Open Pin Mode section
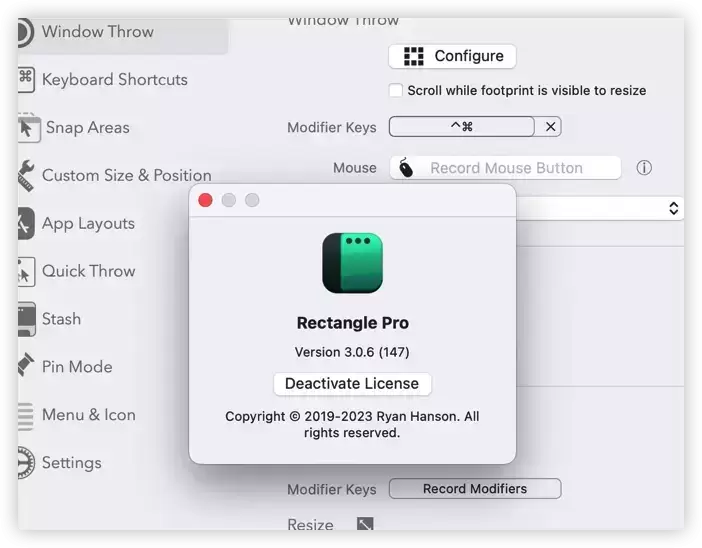The width and height of the screenshot is (702, 548). (77, 367)
